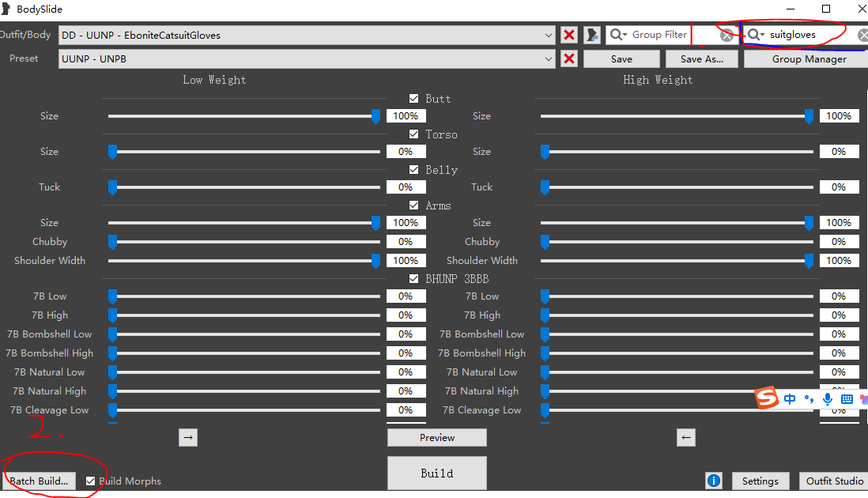Screen dimensions: 868x498
Task: Click the low weight Butt Size slider
Action: tap(244, 116)
